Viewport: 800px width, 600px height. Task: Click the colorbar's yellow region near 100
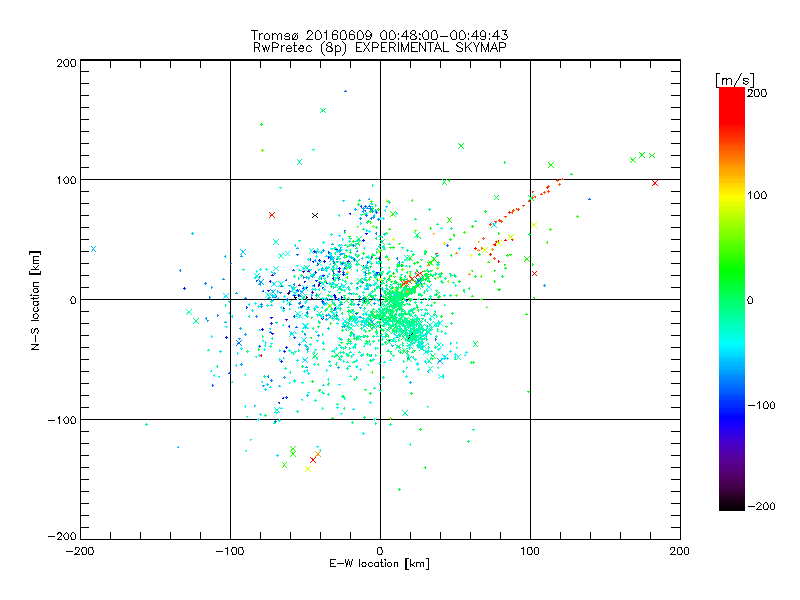tap(732, 195)
